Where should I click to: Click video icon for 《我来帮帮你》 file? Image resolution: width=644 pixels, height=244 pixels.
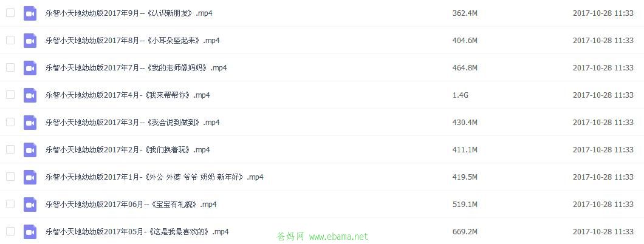click(x=30, y=95)
